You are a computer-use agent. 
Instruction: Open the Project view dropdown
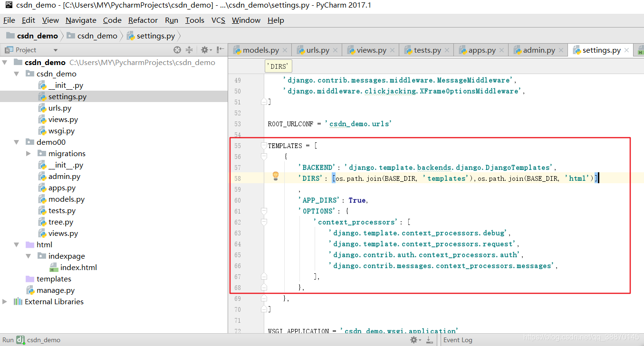click(56, 50)
